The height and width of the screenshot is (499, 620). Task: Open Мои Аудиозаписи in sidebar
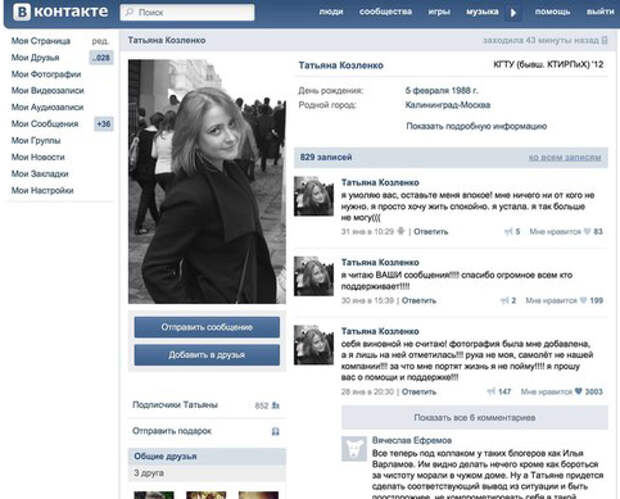47,107
